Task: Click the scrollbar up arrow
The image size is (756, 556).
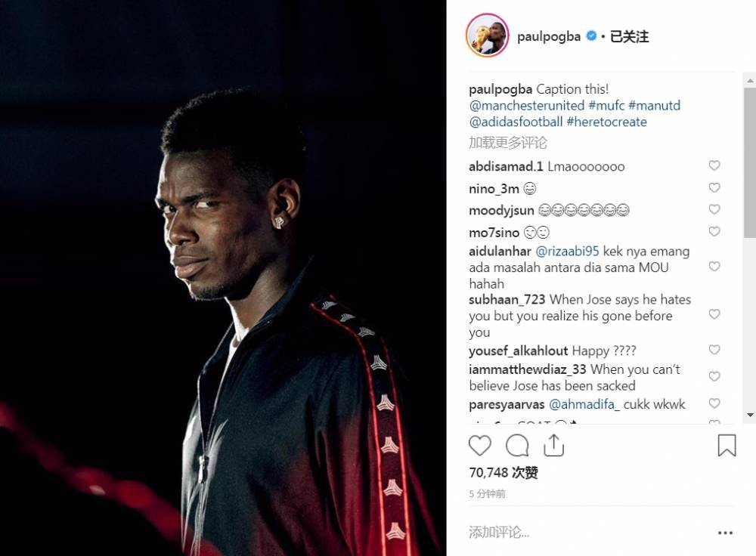Action: click(x=750, y=81)
